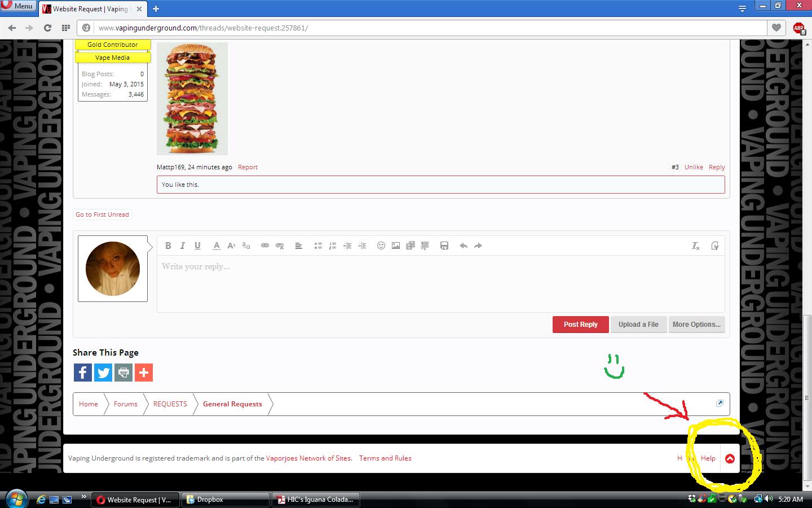Open the smilies picker

[x=381, y=246]
